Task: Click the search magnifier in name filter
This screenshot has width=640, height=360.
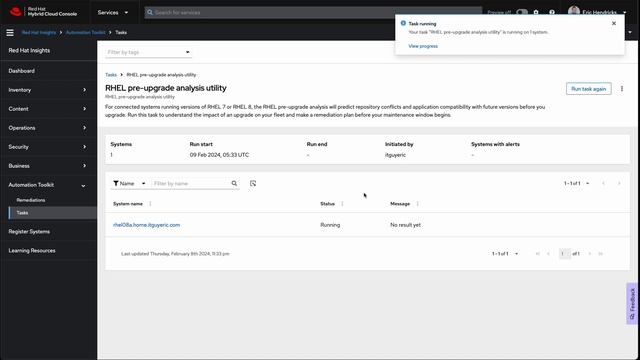Action: (234, 184)
